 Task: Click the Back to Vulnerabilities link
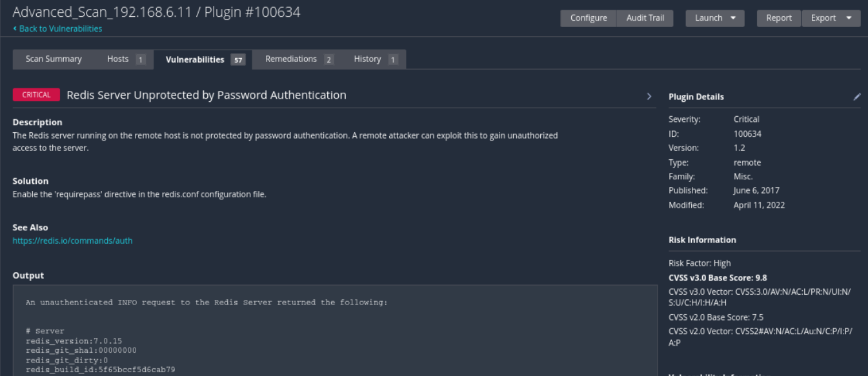[61, 29]
